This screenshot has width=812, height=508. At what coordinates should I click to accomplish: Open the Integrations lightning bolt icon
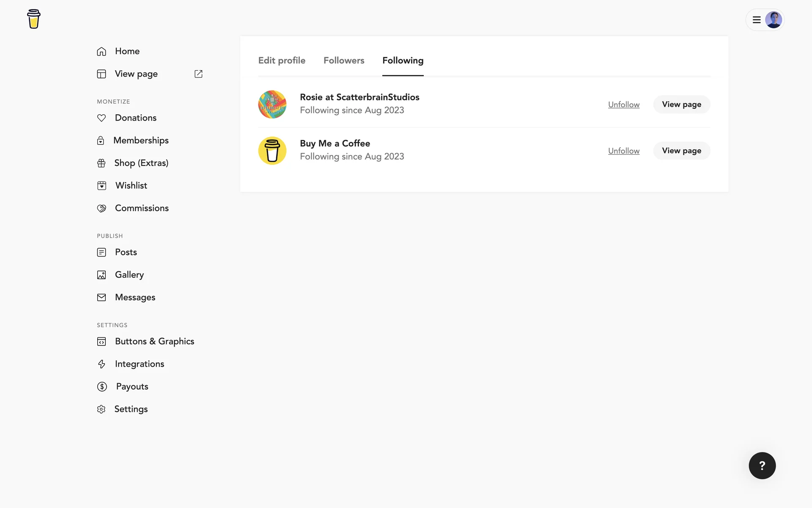(101, 364)
